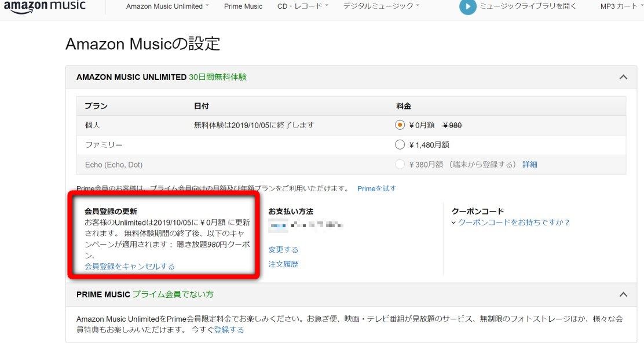Click the blue play icon beside ミュージックライブラリを開く
The height and width of the screenshot is (346, 644).
point(468,8)
